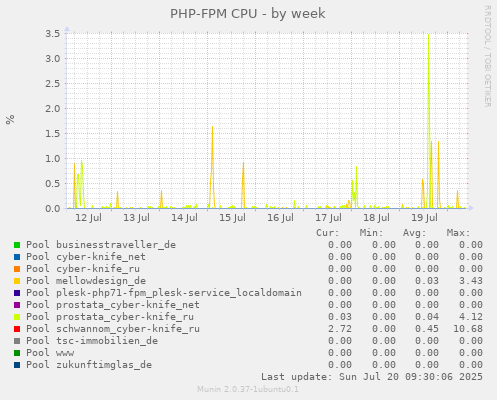Click the prostata_cyber-knife_ru max value 4.12
This screenshot has width=497, height=400.
coord(471,317)
